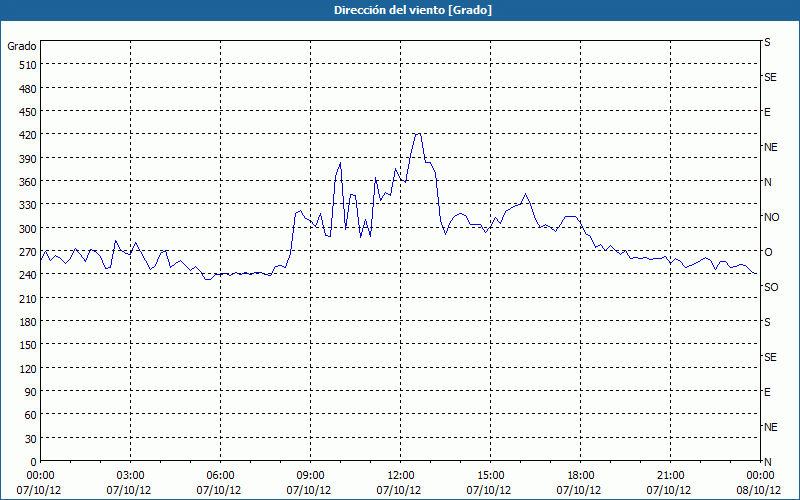
Task: Click the 18:00 time label on the x-axis
Action: 581,476
